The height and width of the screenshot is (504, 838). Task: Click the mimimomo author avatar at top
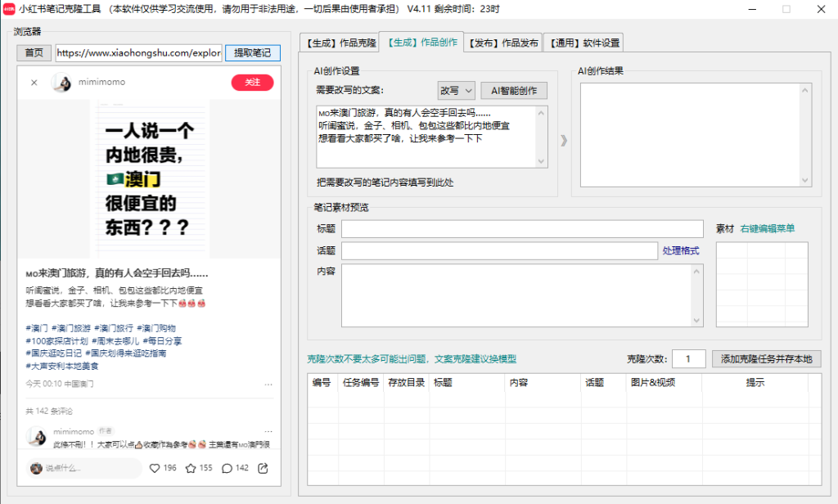pyautogui.click(x=61, y=83)
